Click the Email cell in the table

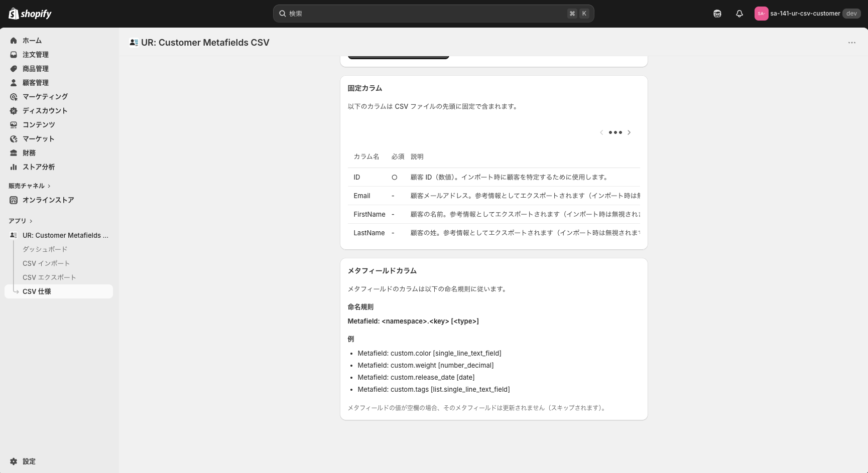point(362,196)
